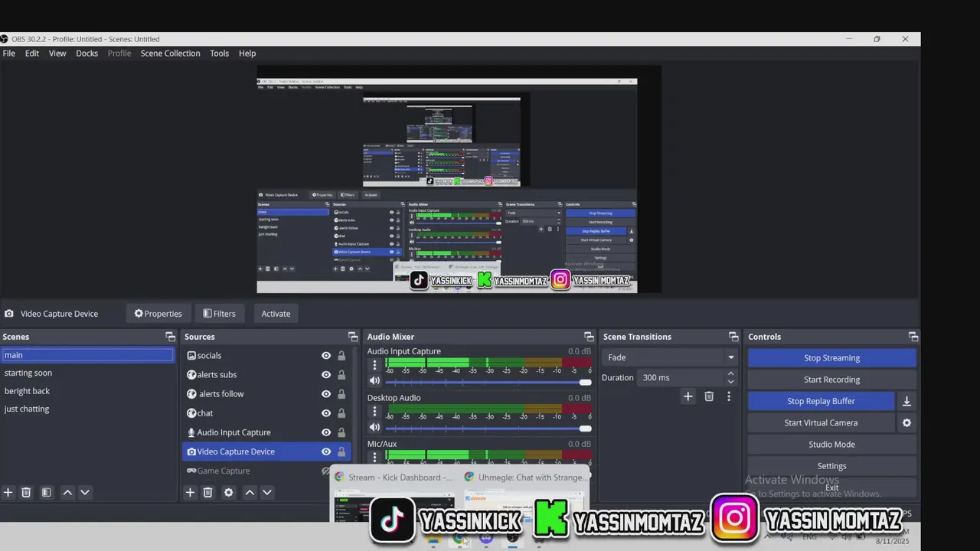Open Desktop Audio options menu

374,412
